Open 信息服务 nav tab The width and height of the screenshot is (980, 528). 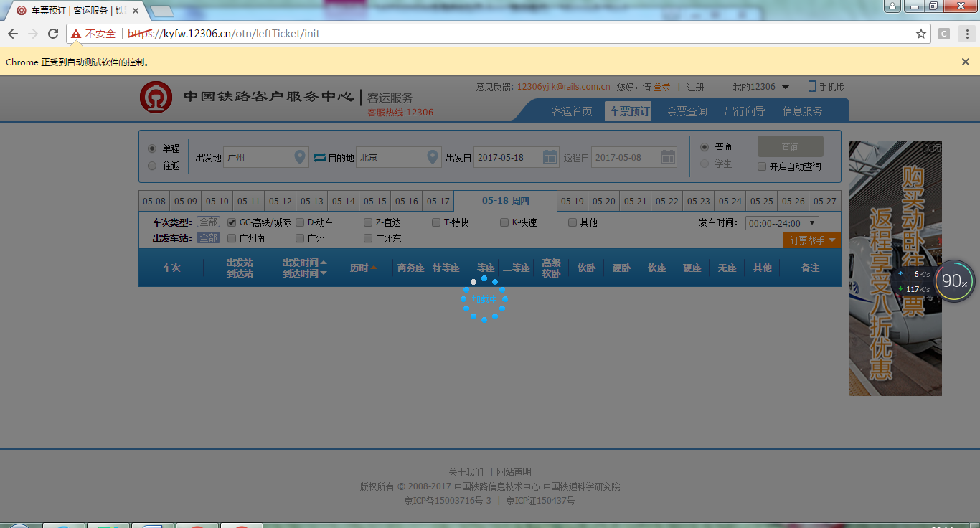tap(802, 111)
